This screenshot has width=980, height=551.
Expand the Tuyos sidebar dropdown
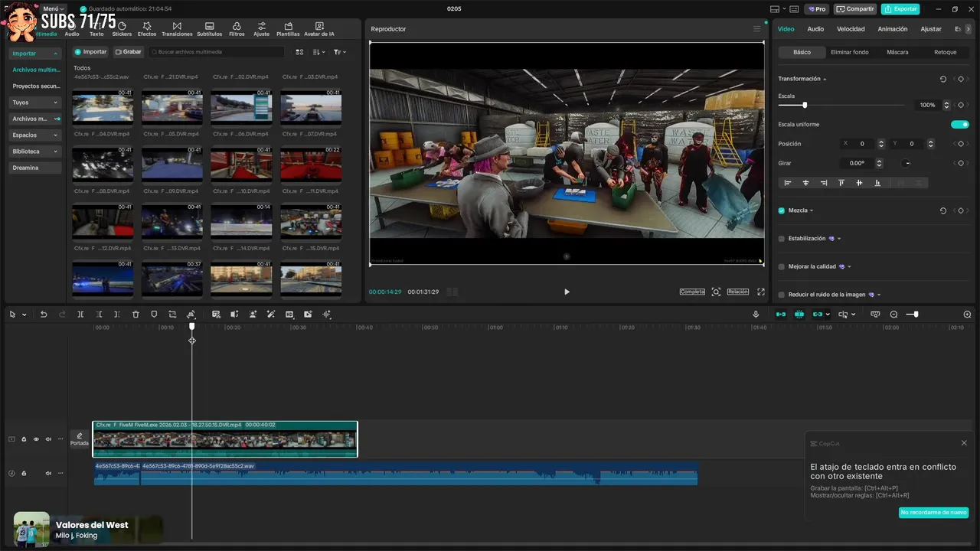pyautogui.click(x=55, y=103)
